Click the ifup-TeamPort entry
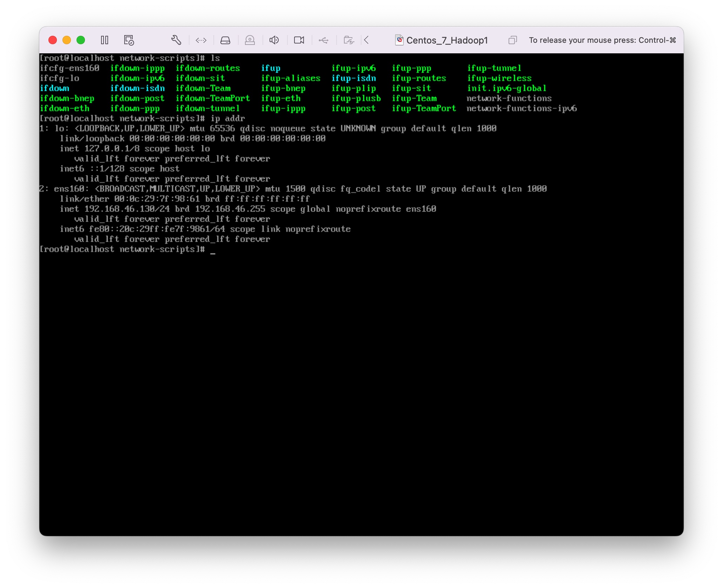The image size is (723, 588). click(x=424, y=108)
